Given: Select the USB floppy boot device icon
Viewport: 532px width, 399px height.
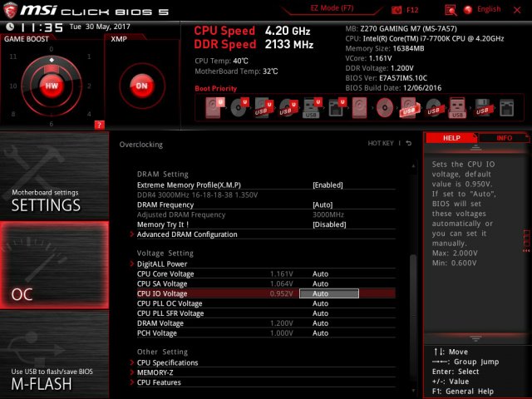Looking at the screenshot, I should [482, 107].
